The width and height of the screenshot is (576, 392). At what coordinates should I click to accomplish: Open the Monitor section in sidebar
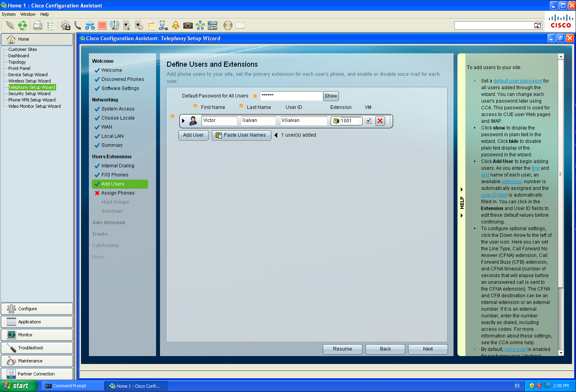click(x=37, y=335)
